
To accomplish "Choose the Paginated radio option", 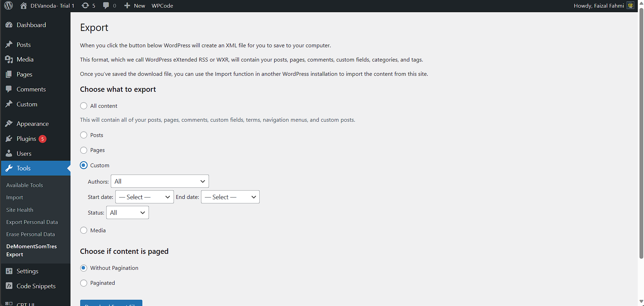I will (84, 283).
